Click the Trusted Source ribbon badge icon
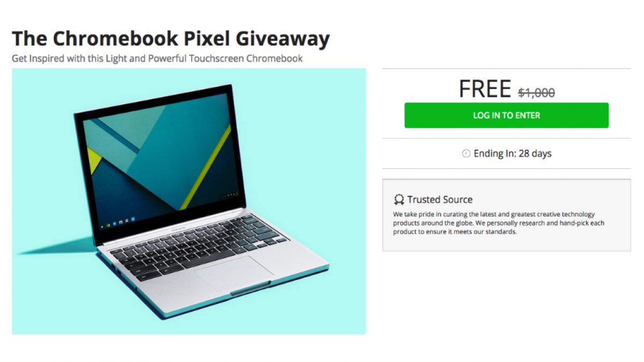 (399, 200)
